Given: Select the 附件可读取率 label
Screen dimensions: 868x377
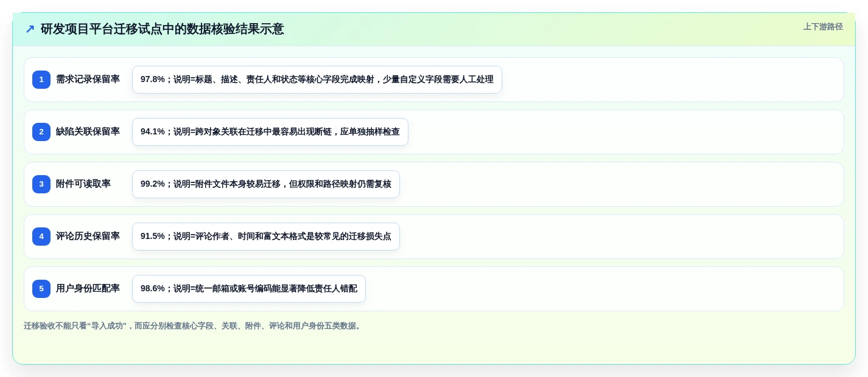Looking at the screenshot, I should (x=83, y=184).
